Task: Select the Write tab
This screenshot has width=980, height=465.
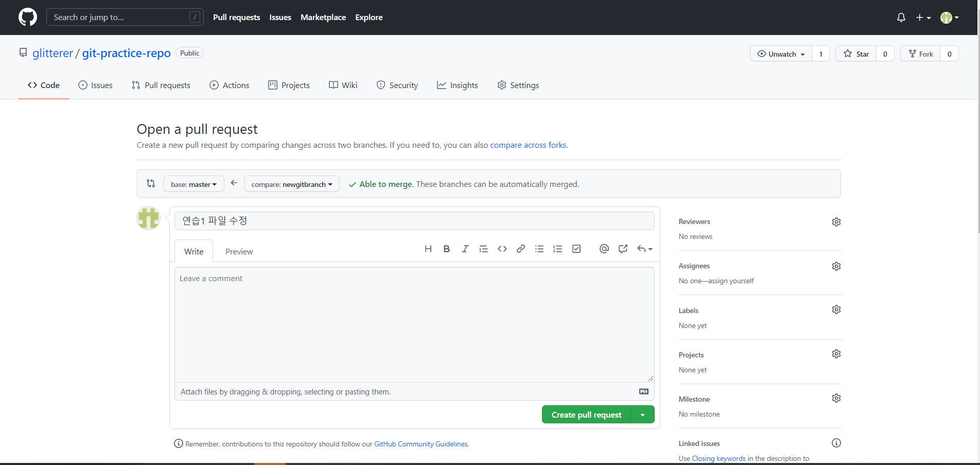Action: 194,251
